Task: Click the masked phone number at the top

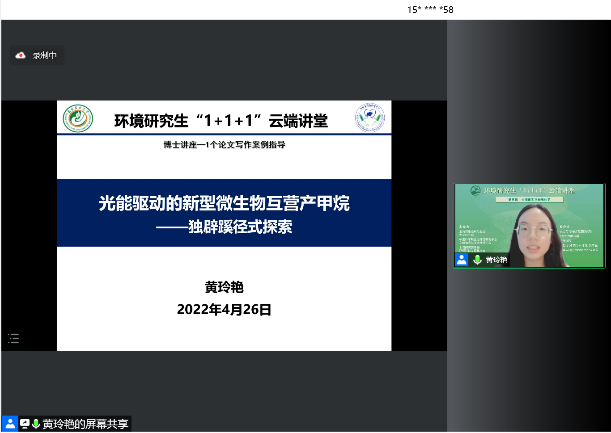Action: click(430, 8)
